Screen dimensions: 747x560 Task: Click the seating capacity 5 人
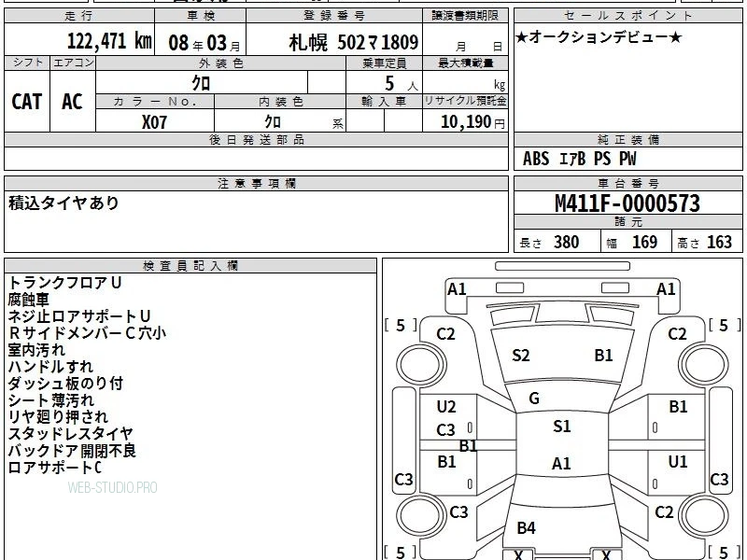402,84
